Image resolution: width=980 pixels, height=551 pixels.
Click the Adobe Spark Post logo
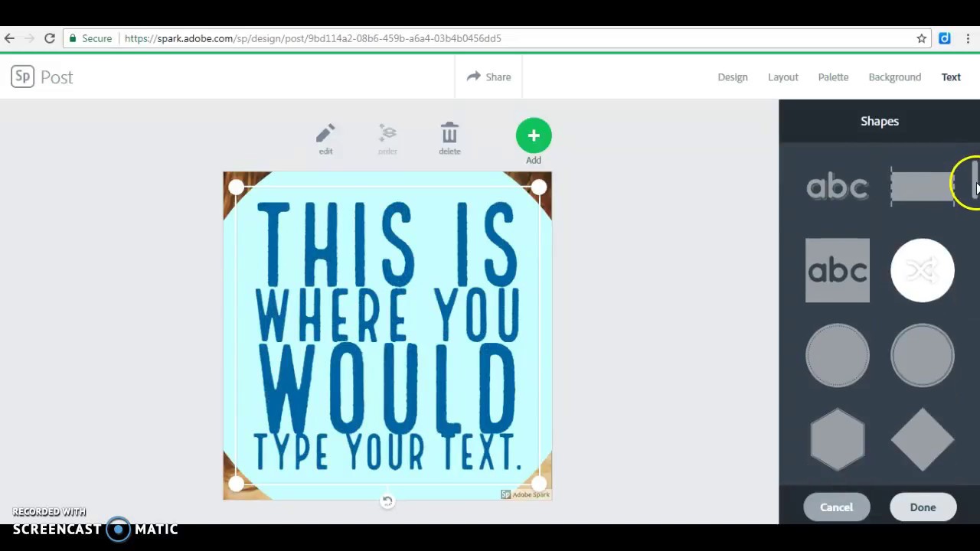point(42,77)
